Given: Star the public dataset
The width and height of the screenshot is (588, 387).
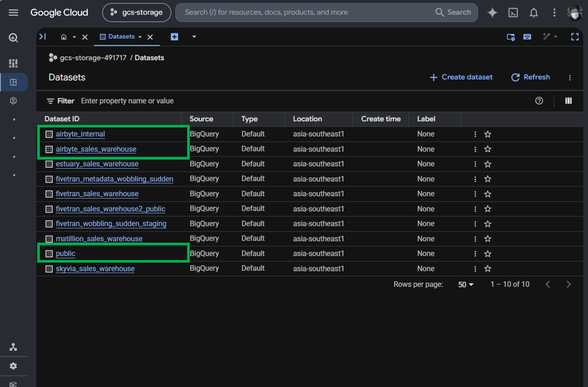Looking at the screenshot, I should (488, 254).
